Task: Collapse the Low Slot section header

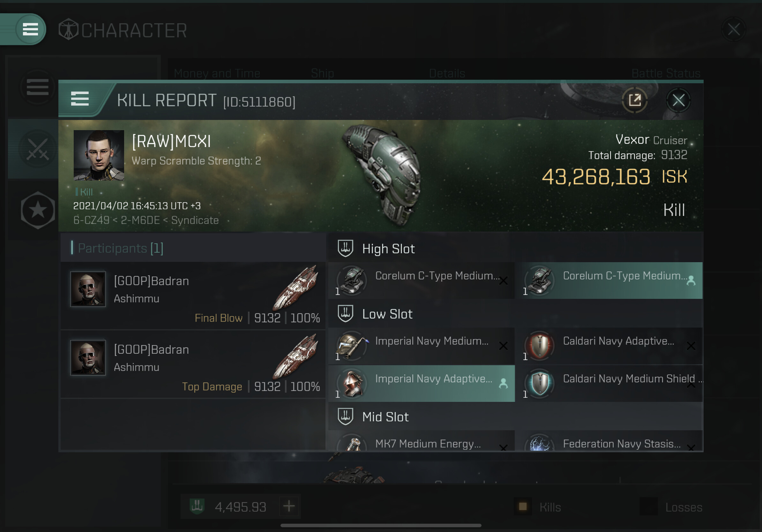Action: click(515, 314)
